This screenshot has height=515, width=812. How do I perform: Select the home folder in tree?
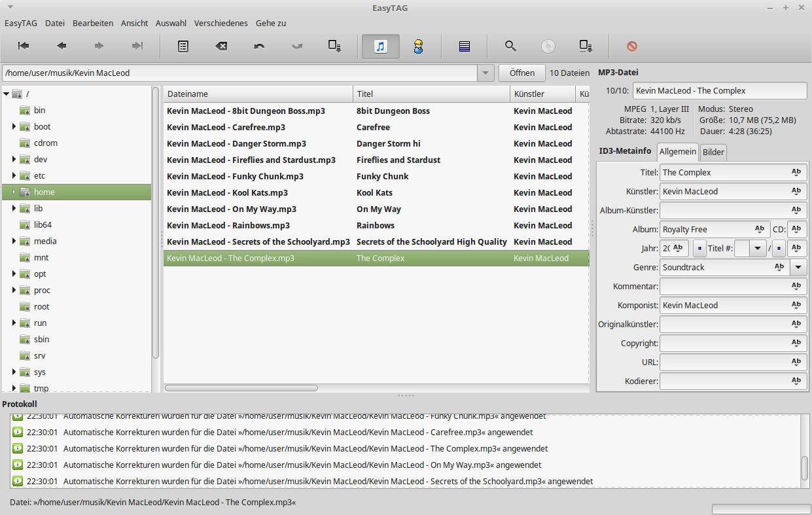76,192
